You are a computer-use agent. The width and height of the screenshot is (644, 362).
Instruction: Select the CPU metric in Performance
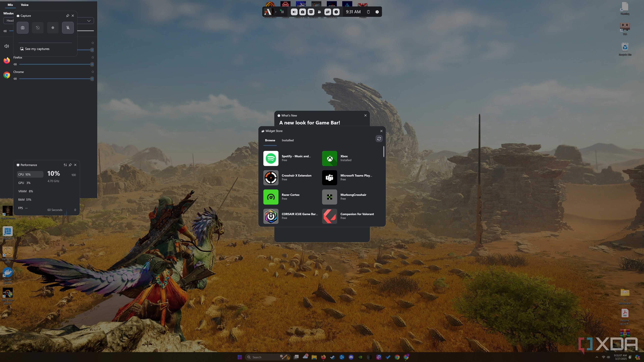pos(30,174)
